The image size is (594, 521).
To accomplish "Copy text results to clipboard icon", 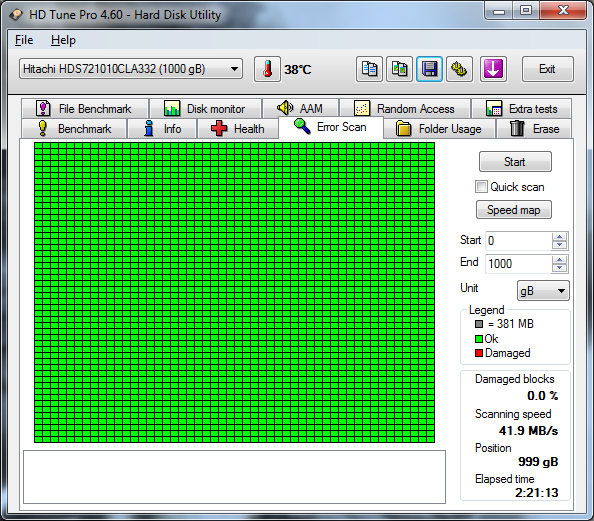I will tap(369, 69).
